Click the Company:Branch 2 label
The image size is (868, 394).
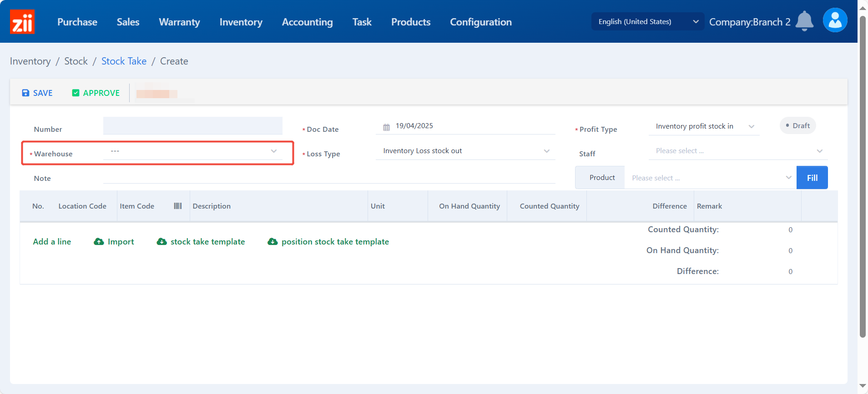[x=750, y=22]
